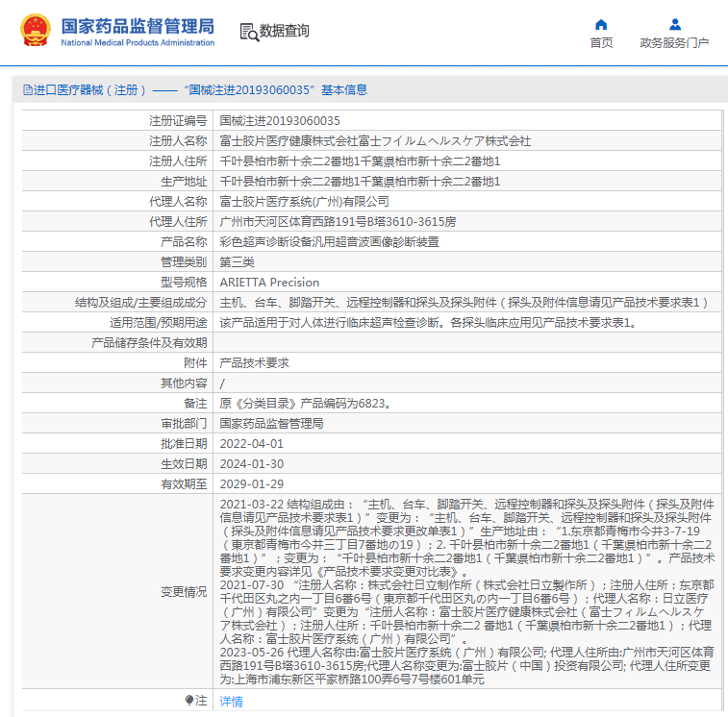Click the 首页 text link
728x717 pixels.
[601, 42]
